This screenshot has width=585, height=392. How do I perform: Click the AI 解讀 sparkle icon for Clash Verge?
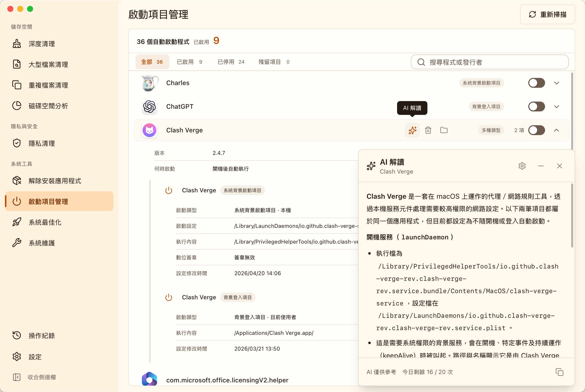[x=412, y=130]
